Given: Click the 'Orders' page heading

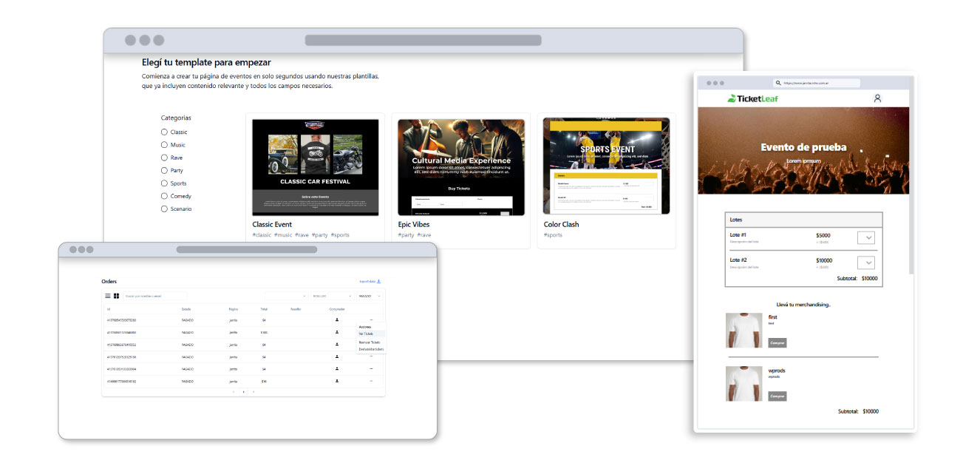Looking at the screenshot, I should point(109,281).
